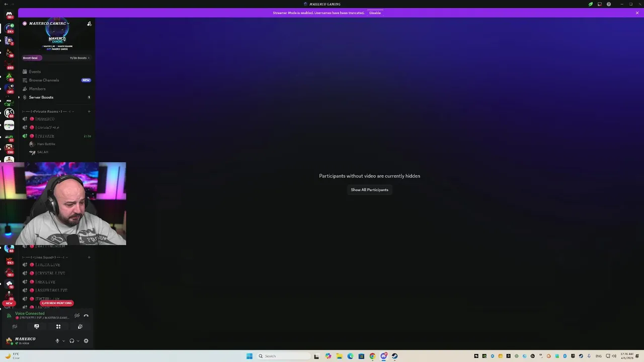644x362 pixels.
Task: Open the activities launcher
Action: click(x=58, y=326)
